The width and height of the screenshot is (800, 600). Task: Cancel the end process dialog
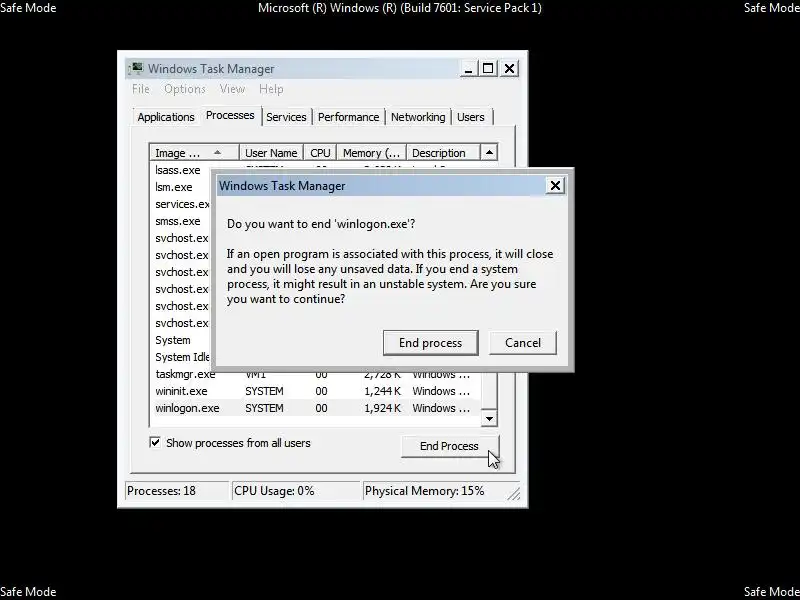(522, 343)
